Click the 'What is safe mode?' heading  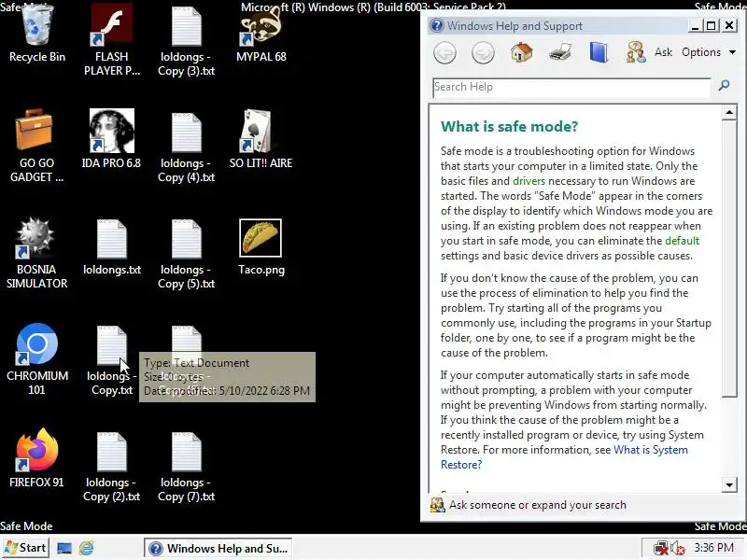(509, 127)
